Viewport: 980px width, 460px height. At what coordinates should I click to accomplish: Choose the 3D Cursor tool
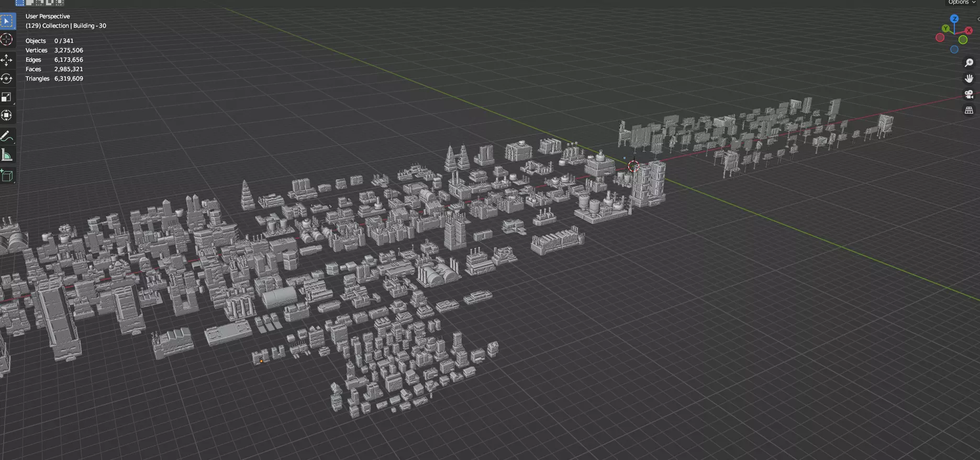7,40
